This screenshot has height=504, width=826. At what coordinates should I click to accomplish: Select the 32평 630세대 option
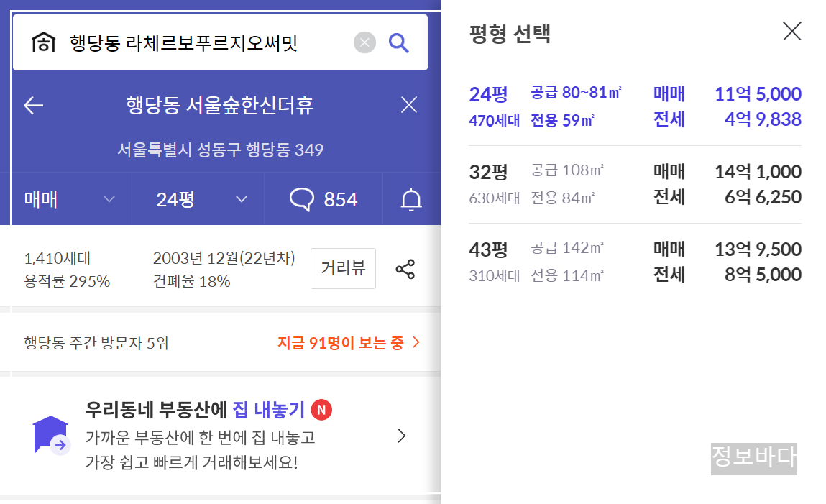pos(635,184)
